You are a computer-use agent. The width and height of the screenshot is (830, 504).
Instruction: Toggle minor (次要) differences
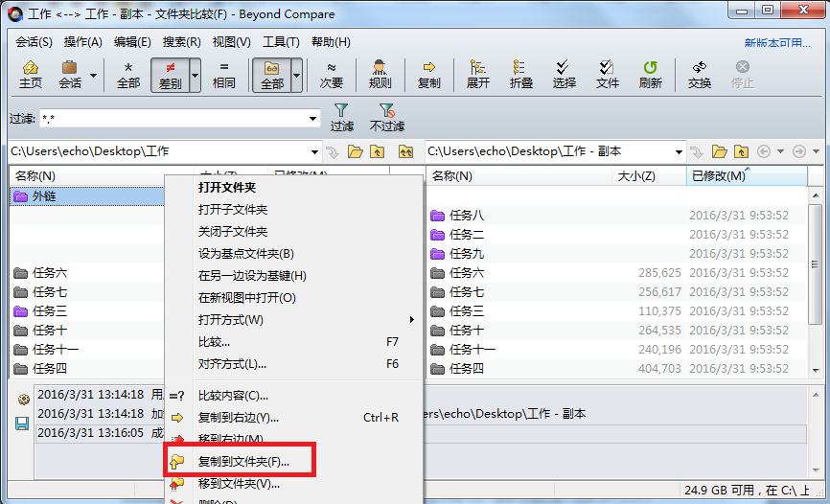[x=332, y=75]
